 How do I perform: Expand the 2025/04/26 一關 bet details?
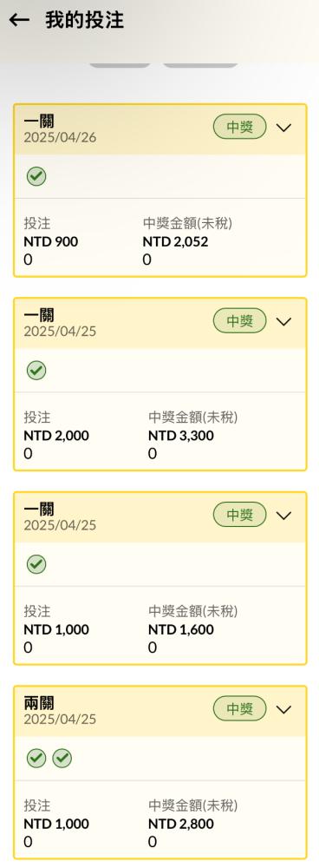[283, 128]
